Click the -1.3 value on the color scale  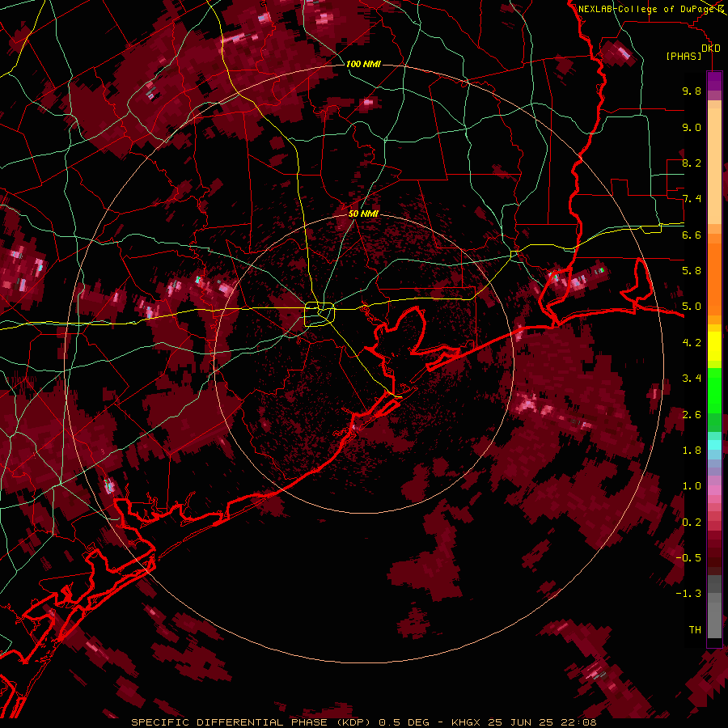coord(688,594)
